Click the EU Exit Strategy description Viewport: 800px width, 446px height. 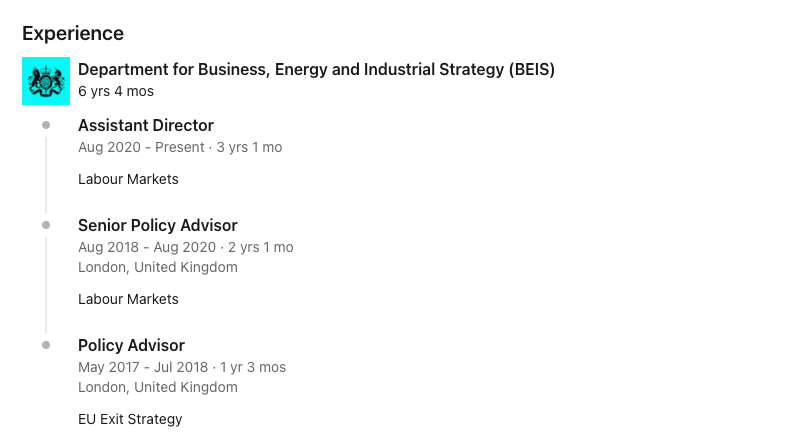130,419
